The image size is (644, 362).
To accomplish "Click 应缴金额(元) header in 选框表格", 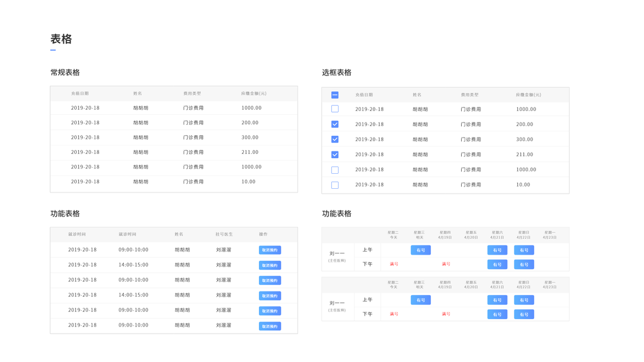I will [528, 95].
